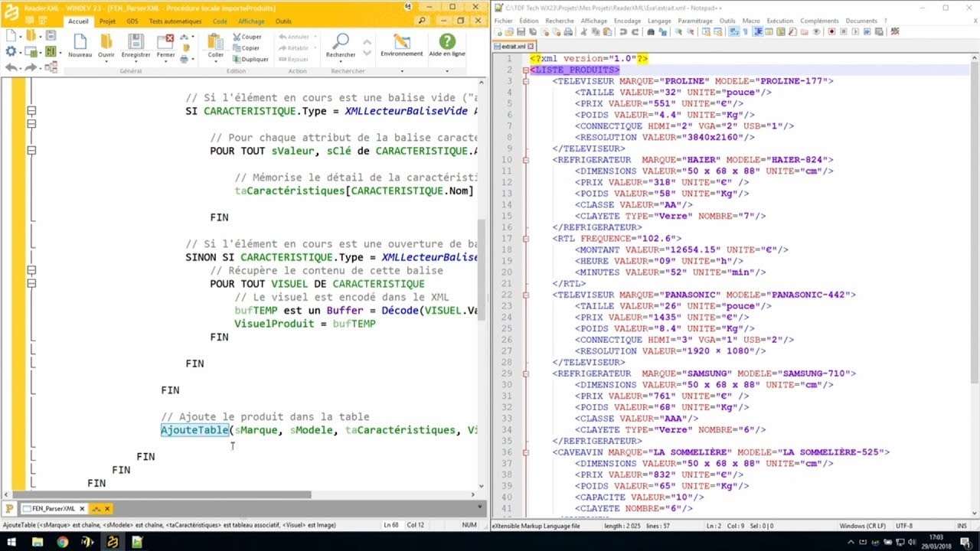
Task: Click the redo arrow in WINDEV quick toolbar
Action: click(31, 67)
